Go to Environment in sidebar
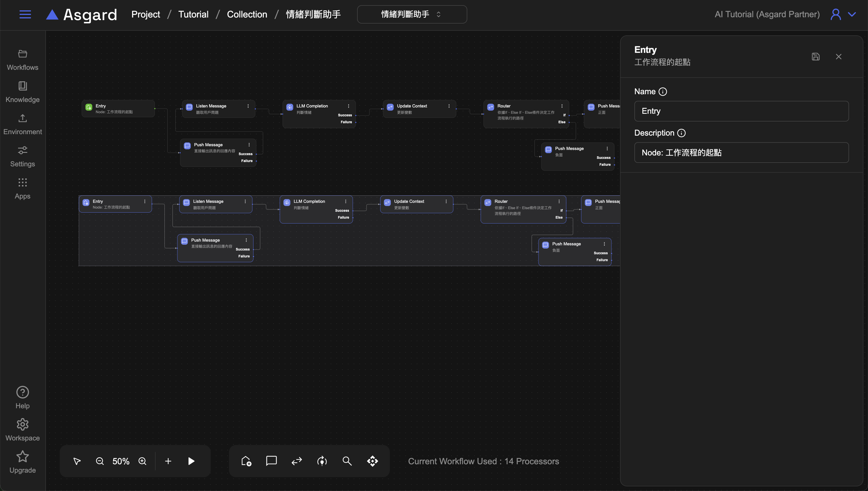The image size is (868, 491). [x=23, y=124]
